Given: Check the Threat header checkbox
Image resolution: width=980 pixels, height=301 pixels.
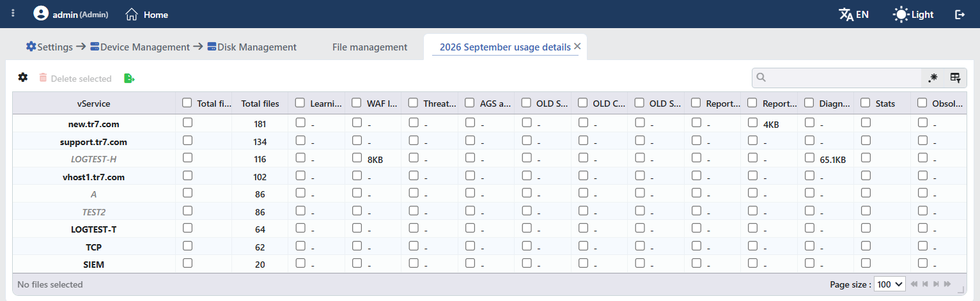Looking at the screenshot, I should click(x=413, y=102).
